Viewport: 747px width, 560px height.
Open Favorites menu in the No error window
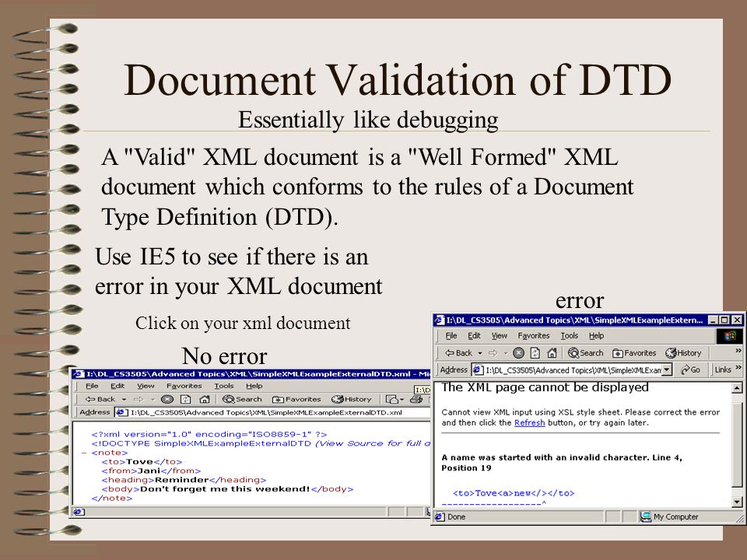click(184, 386)
